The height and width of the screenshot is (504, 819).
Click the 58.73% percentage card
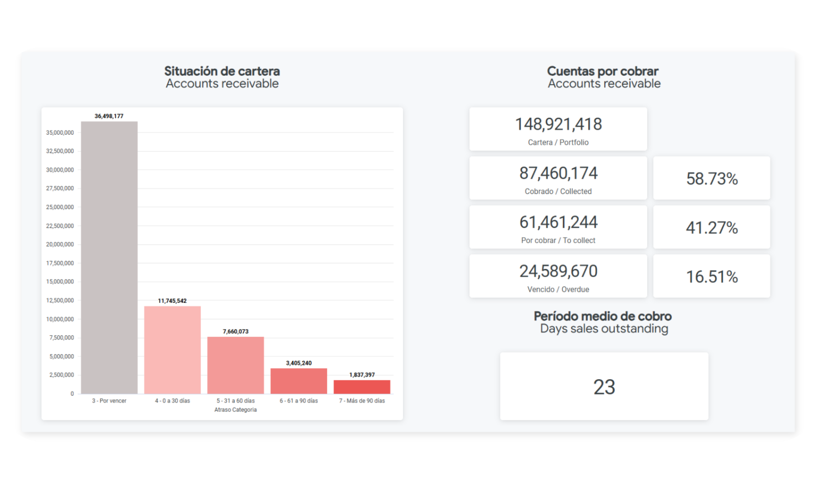[x=711, y=178]
